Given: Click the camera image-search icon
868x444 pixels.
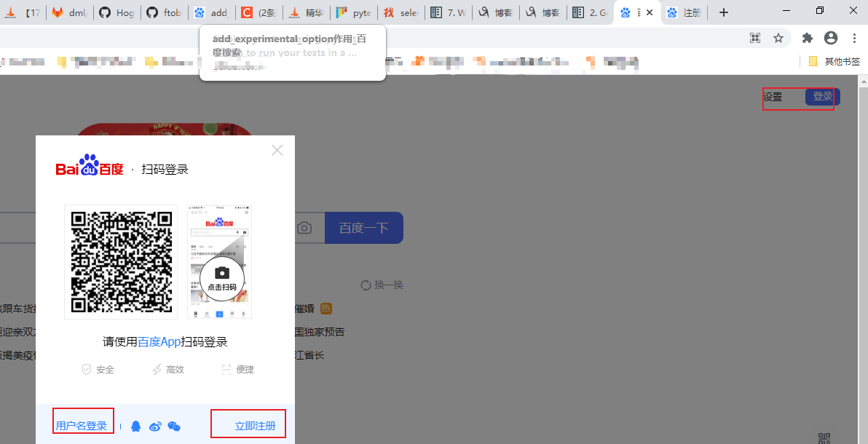Looking at the screenshot, I should pyautogui.click(x=304, y=228).
